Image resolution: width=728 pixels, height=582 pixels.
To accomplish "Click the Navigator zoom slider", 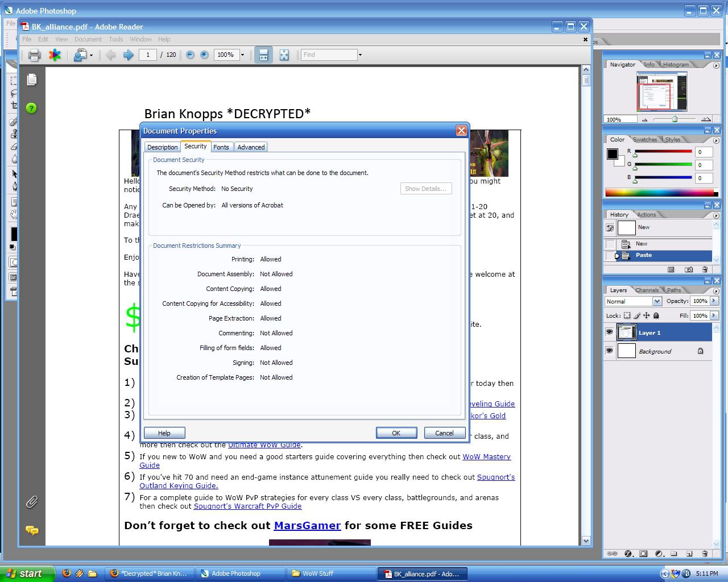I will [675, 119].
